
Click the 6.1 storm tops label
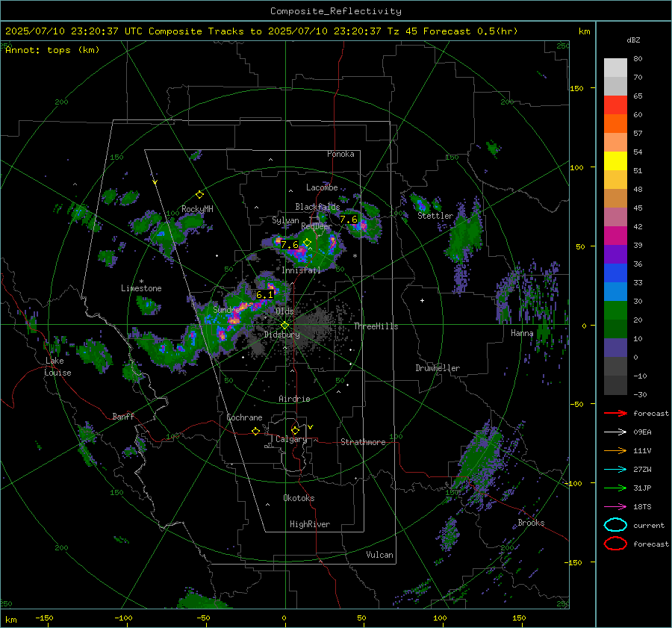264,295
